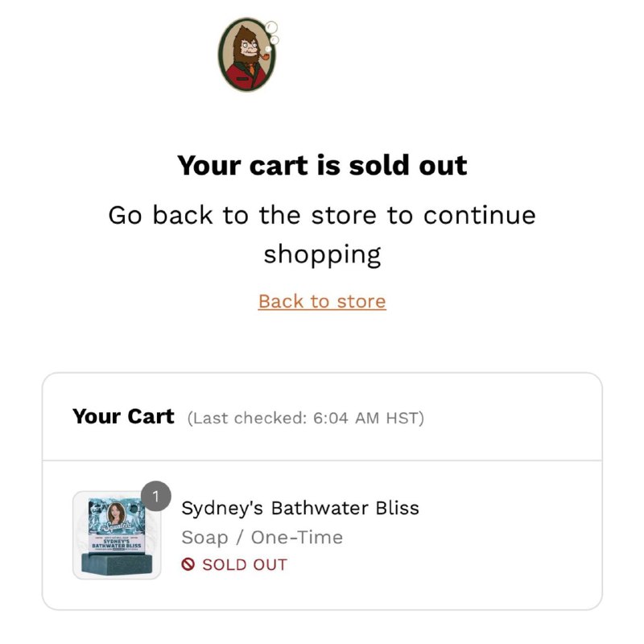The width and height of the screenshot is (644, 644).
Task: Click the 'Go back to the store' message
Action: [x=322, y=234]
